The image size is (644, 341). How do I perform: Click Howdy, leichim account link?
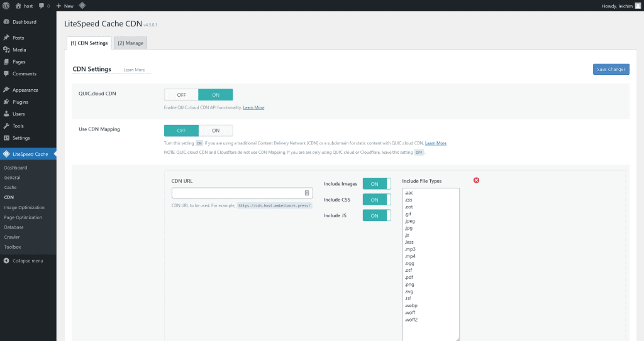coord(618,6)
